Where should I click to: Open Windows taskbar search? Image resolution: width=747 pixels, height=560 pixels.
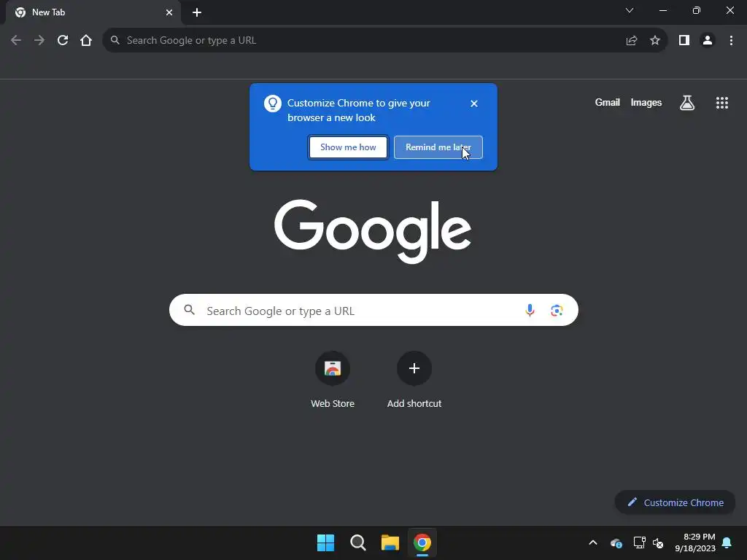357,542
